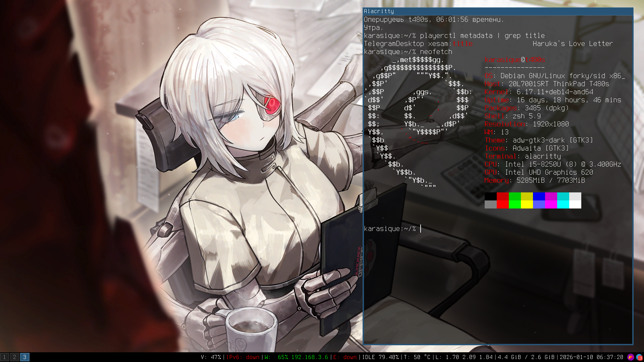This screenshot has width=644, height=362.
Task: Click the volume indicator V: 47%
Action: click(x=211, y=357)
